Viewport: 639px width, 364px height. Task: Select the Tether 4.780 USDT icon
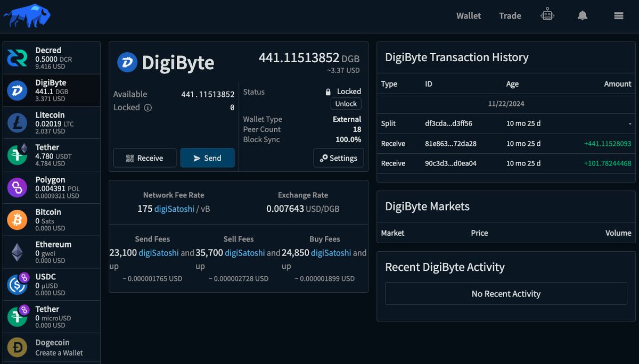pos(17,155)
